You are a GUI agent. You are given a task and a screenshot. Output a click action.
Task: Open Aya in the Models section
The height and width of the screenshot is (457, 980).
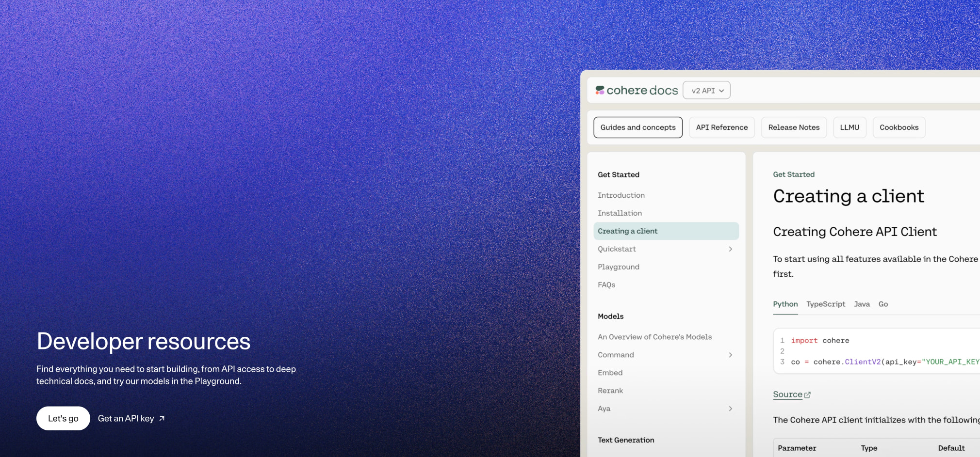click(604, 409)
